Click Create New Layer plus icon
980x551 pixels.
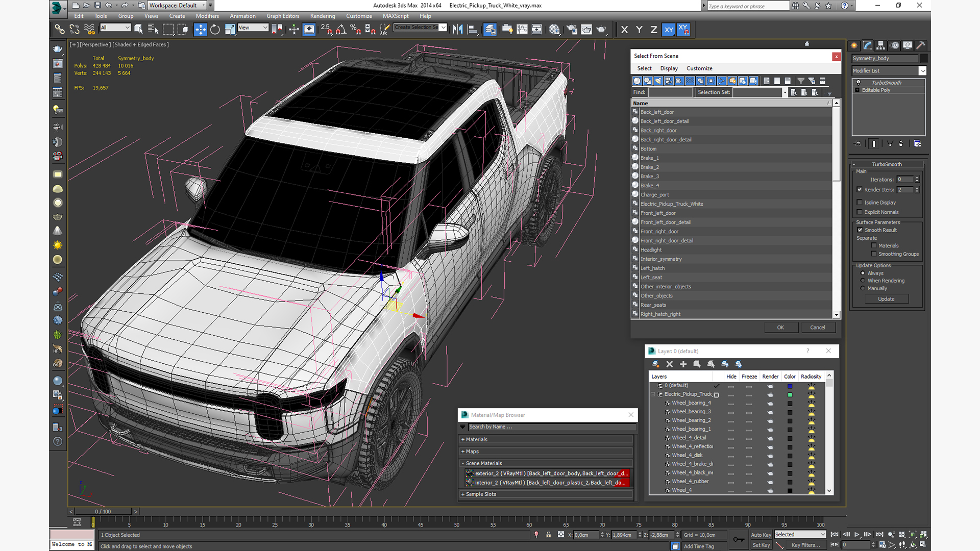683,364
